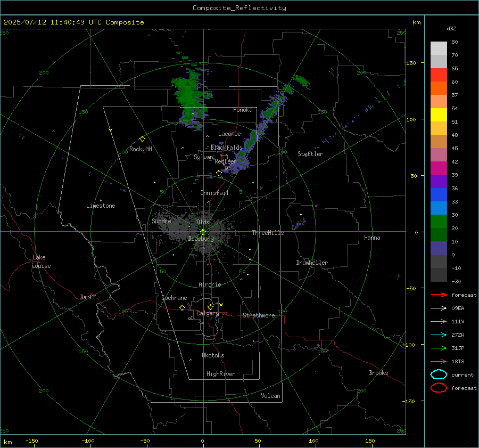Click the Sylvan label
Screen dimensions: 479x448
tap(203, 157)
